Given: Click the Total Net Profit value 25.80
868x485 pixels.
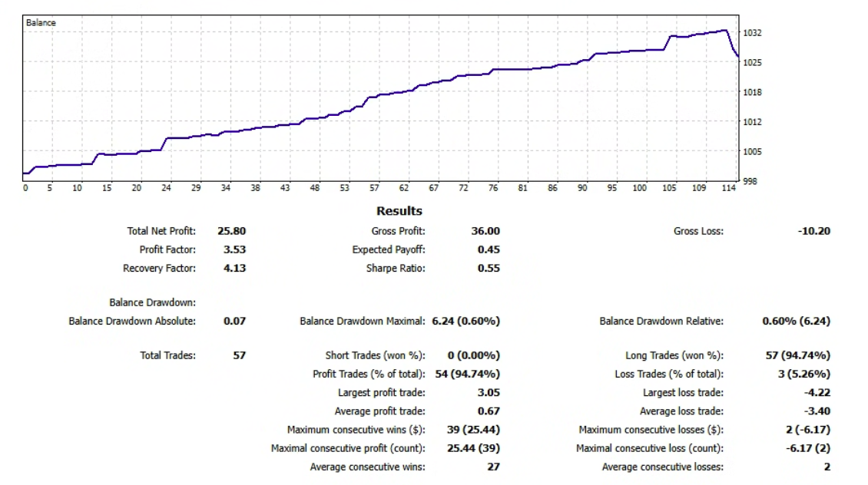Looking at the screenshot, I should tap(231, 231).
